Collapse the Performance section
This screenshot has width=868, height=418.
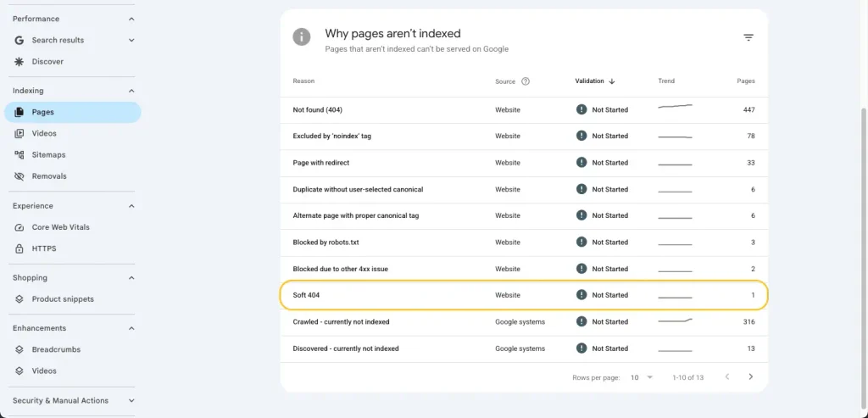coord(131,19)
